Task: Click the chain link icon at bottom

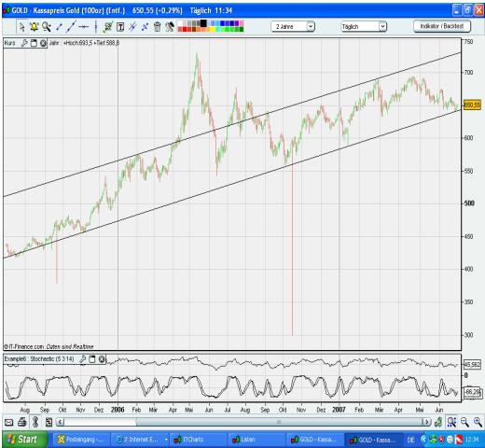Action: tap(35, 423)
